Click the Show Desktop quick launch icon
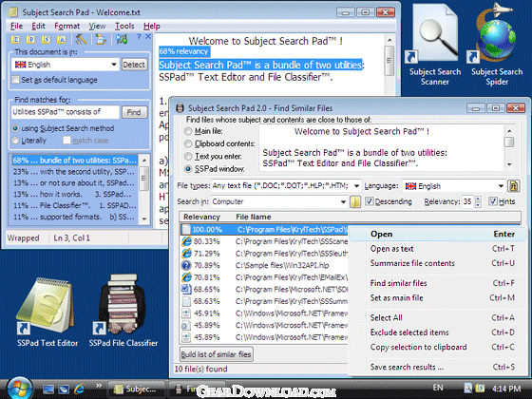532x399 pixels. (x=47, y=389)
